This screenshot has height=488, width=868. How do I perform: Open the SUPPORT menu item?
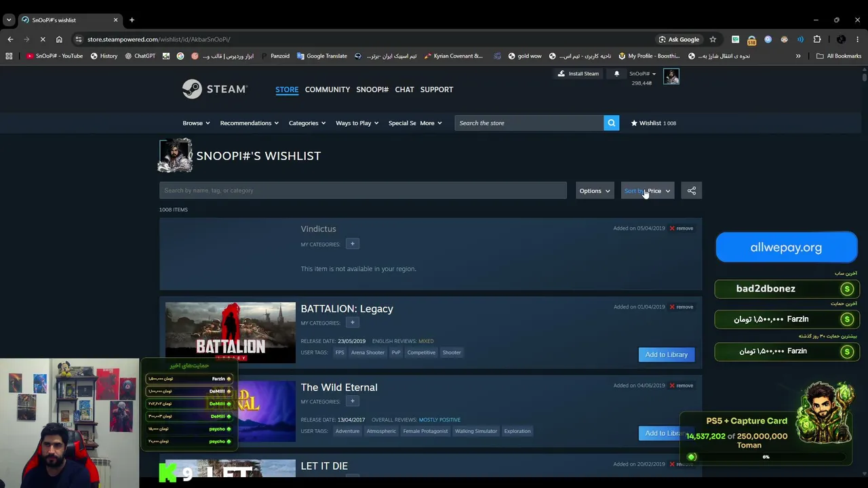click(437, 89)
